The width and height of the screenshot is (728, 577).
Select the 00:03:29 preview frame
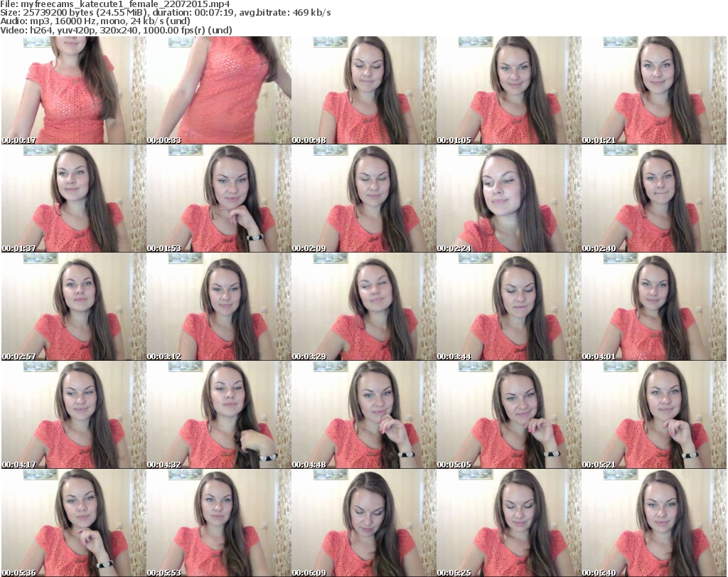point(363,307)
